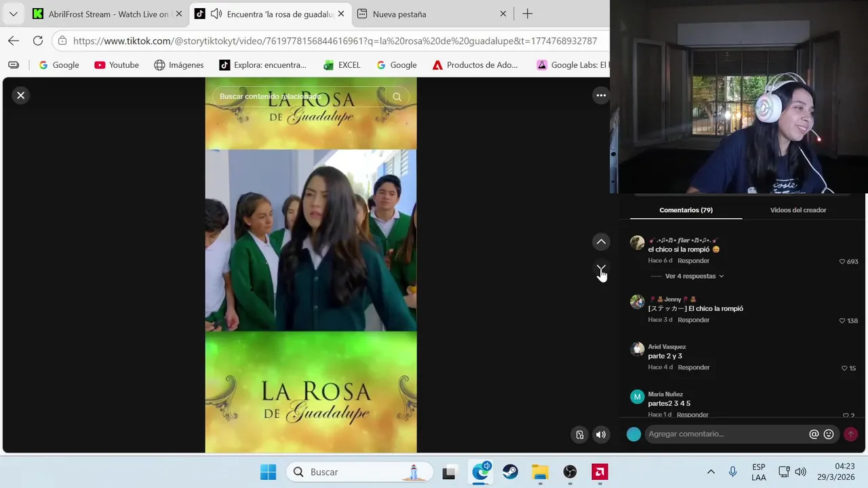This screenshot has height=488, width=868.
Task: Switch to Comentarios (79) tab
Action: tap(686, 210)
